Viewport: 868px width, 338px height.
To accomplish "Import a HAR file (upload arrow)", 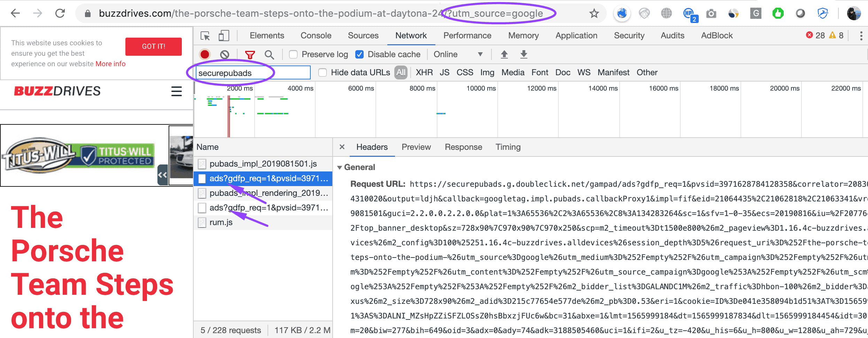I will tap(504, 54).
